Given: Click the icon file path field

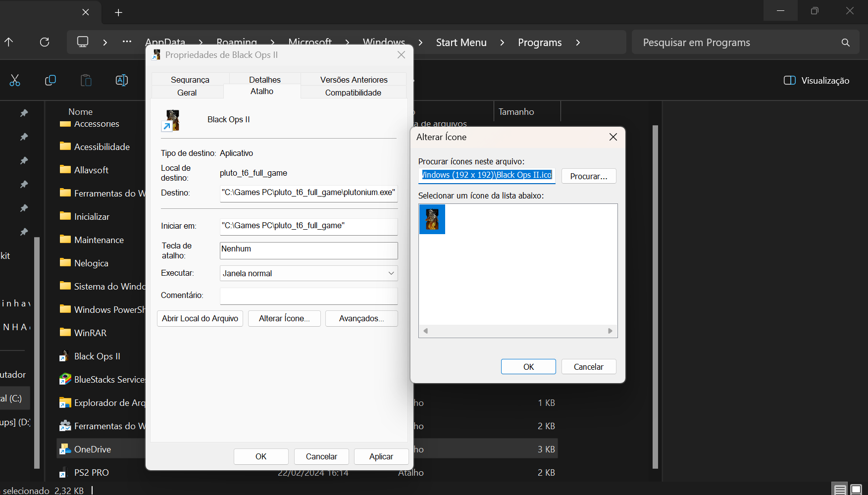Looking at the screenshot, I should pyautogui.click(x=487, y=175).
